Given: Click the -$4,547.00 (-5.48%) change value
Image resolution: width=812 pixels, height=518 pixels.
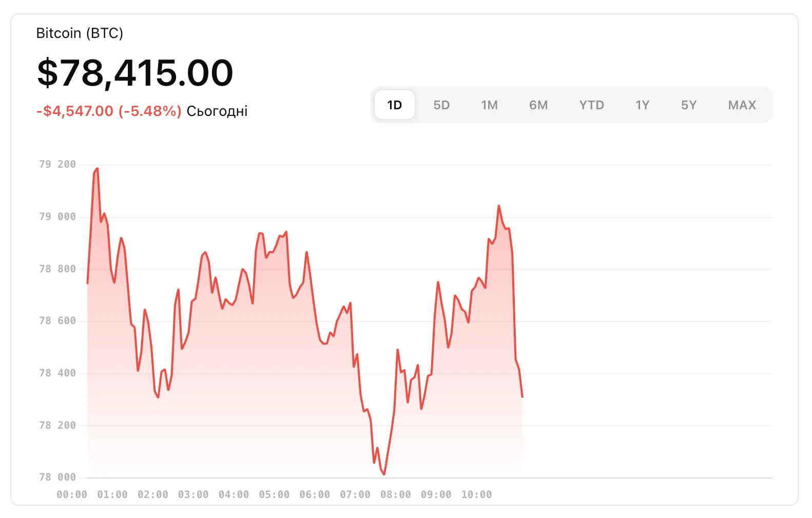Looking at the screenshot, I should point(109,111).
